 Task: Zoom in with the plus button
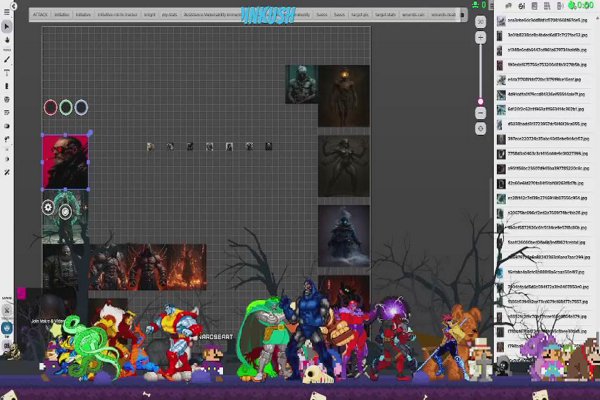click(481, 38)
